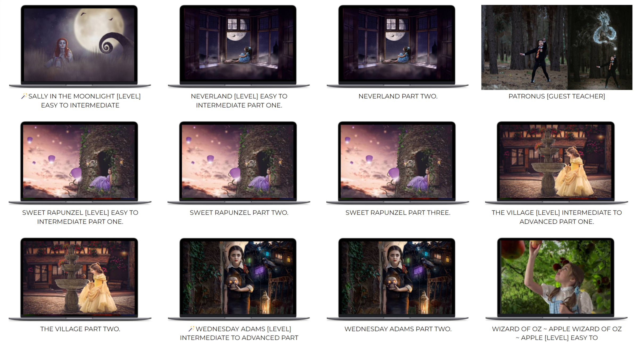
Task: Open The Village Part One thumbnail
Action: (556, 161)
